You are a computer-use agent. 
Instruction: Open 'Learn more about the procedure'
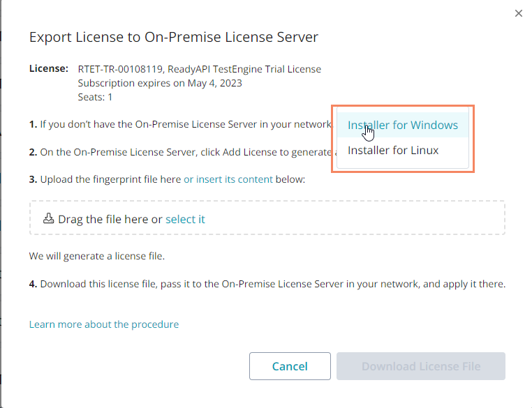coord(104,324)
